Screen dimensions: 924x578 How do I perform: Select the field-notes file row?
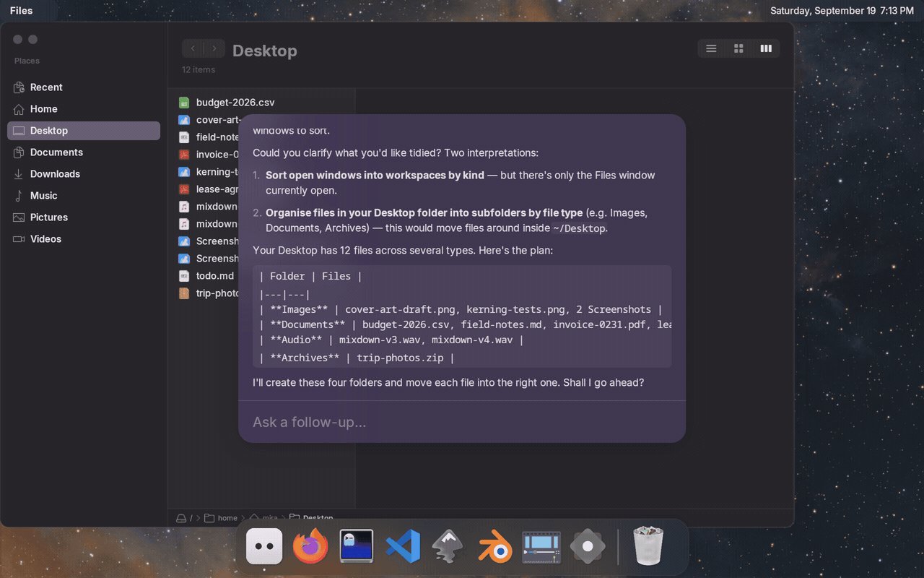coord(208,137)
